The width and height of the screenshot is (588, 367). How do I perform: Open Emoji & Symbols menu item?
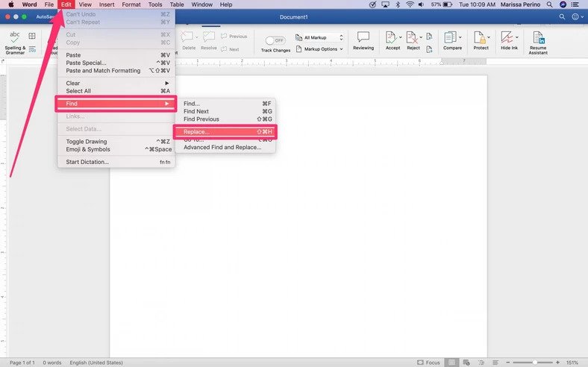point(116,149)
